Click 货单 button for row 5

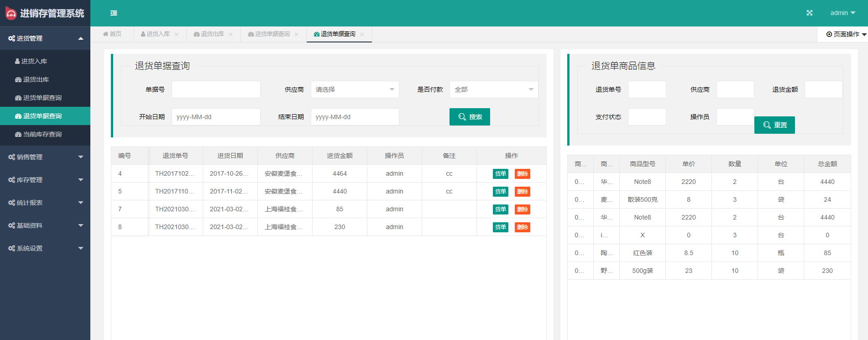pyautogui.click(x=501, y=192)
